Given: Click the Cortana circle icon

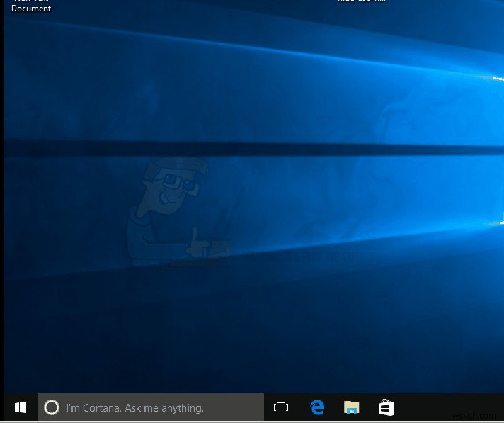Looking at the screenshot, I should [x=51, y=407].
